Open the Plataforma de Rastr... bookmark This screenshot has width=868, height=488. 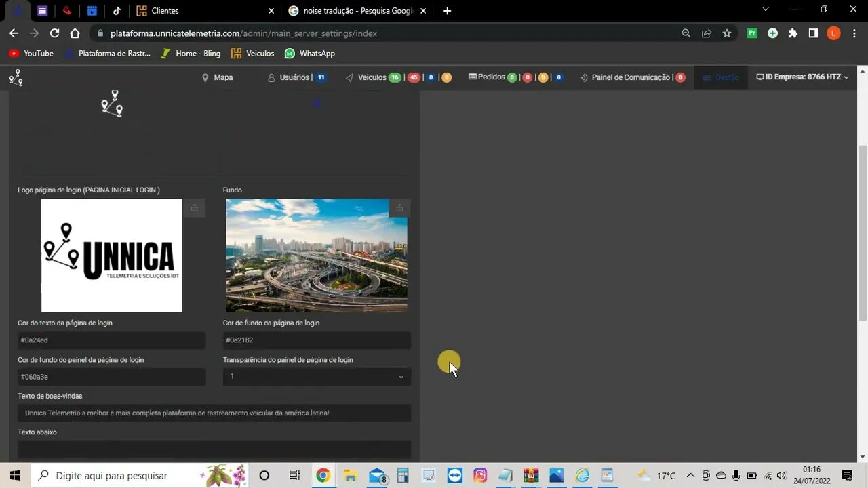107,54
